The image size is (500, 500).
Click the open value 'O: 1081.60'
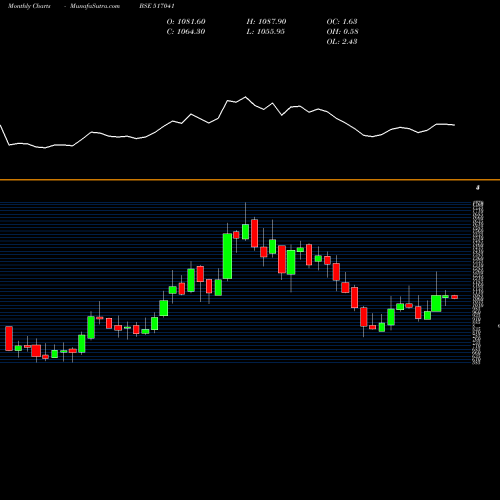[186, 22]
